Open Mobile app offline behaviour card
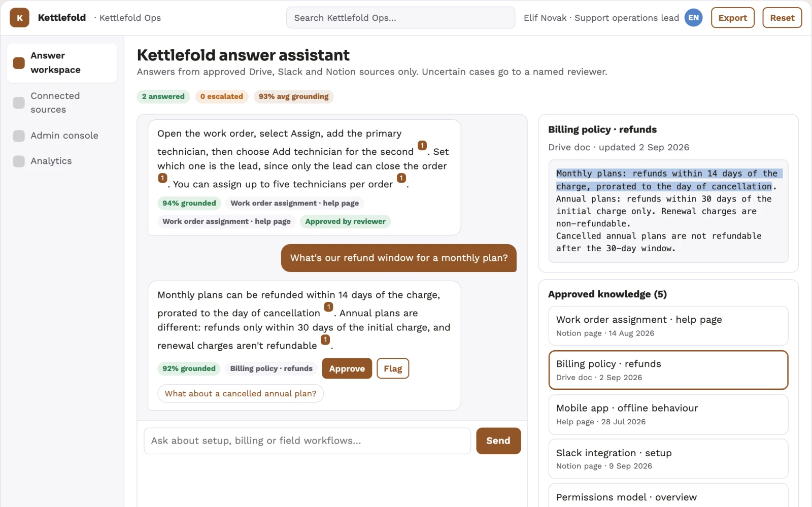 [x=668, y=415]
